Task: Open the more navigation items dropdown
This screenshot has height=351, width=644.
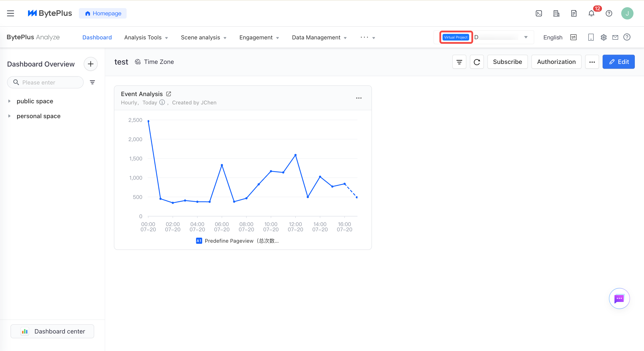Action: (368, 37)
